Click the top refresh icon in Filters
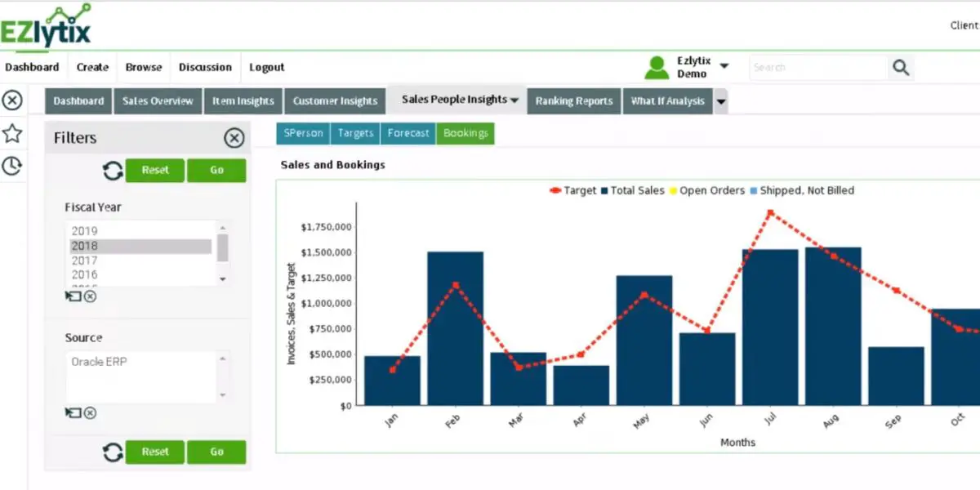Image resolution: width=980 pixels, height=490 pixels. click(x=113, y=171)
